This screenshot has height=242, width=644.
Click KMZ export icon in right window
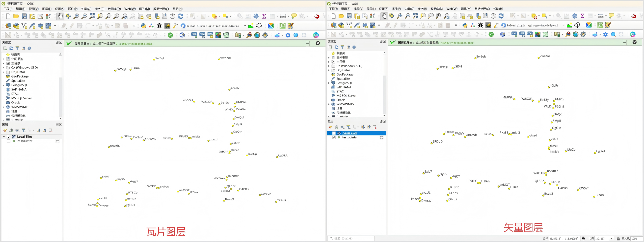(522, 34)
